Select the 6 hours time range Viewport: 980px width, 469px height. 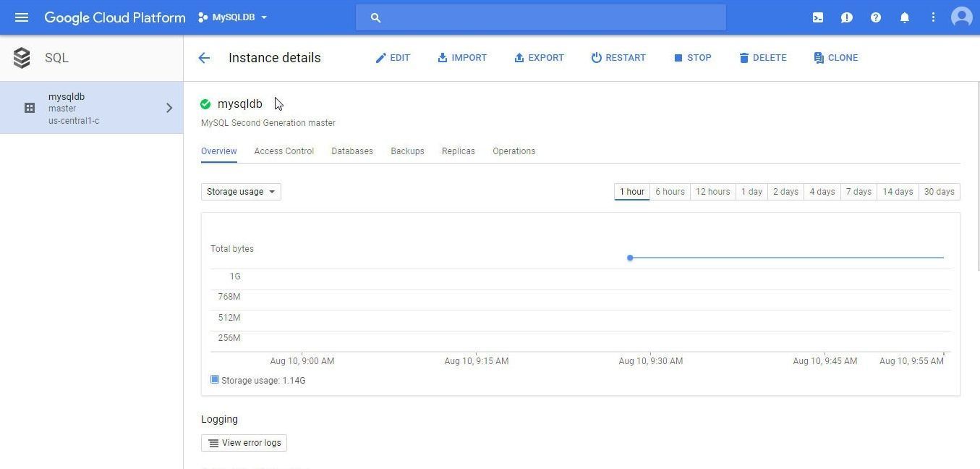pyautogui.click(x=670, y=192)
